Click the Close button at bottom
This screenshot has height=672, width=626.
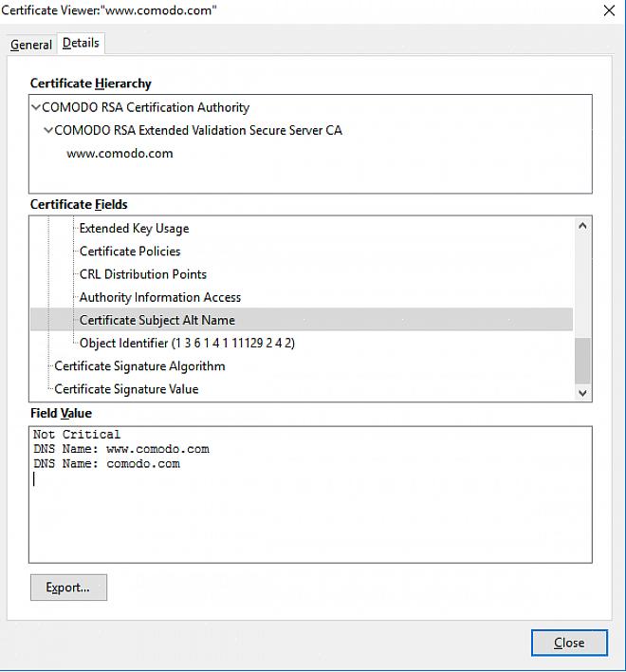tap(568, 643)
